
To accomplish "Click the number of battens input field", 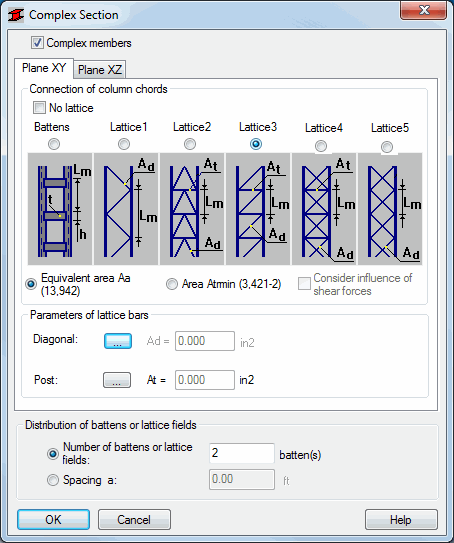I will [x=242, y=453].
